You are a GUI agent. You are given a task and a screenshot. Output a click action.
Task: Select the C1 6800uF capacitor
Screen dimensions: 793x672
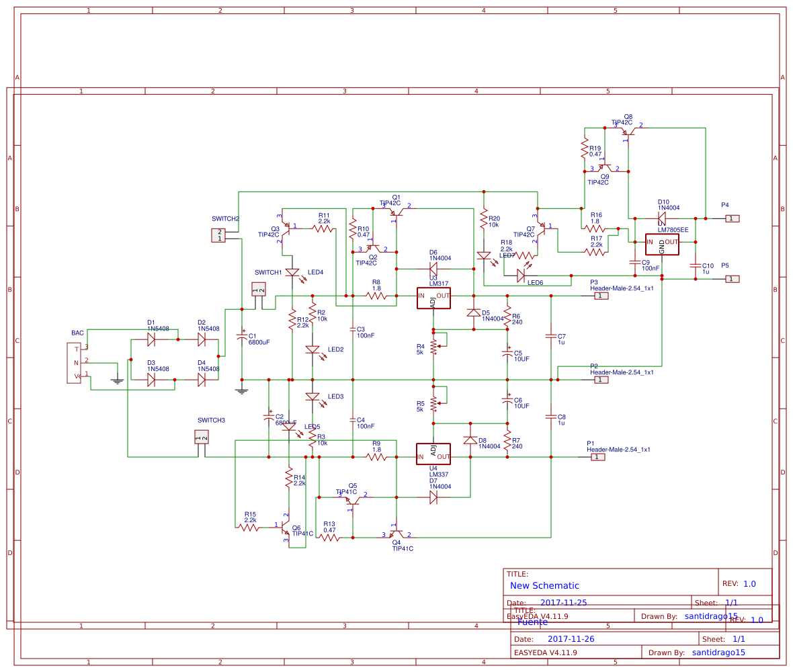(x=242, y=335)
